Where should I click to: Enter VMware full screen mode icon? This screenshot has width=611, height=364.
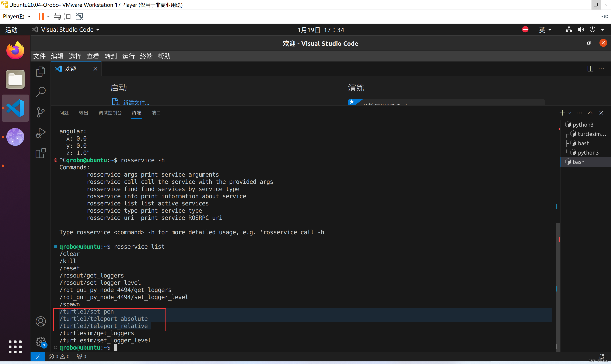pyautogui.click(x=68, y=17)
